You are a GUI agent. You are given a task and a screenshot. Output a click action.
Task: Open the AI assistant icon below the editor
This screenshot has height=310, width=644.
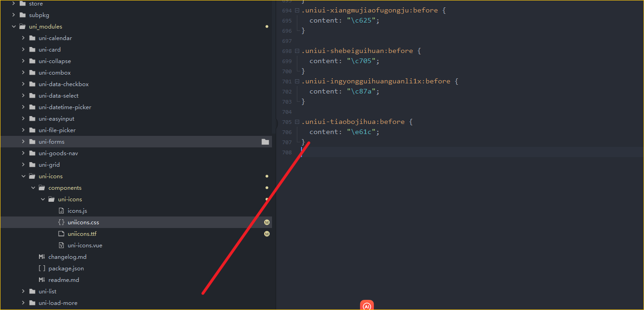(x=367, y=305)
